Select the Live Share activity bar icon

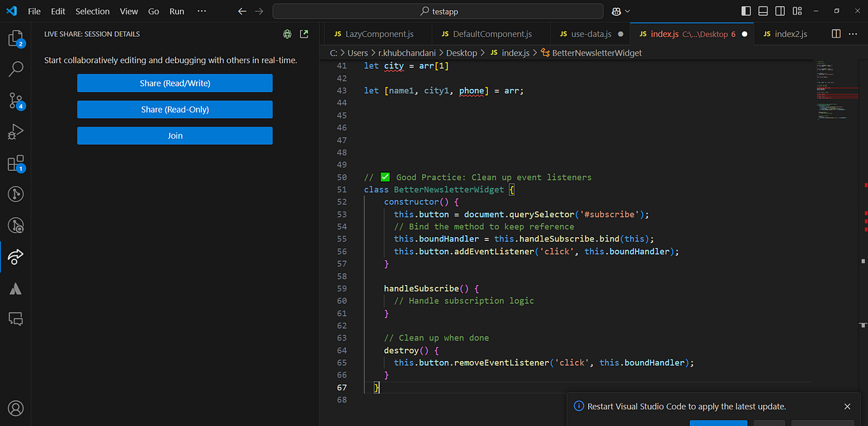16,256
